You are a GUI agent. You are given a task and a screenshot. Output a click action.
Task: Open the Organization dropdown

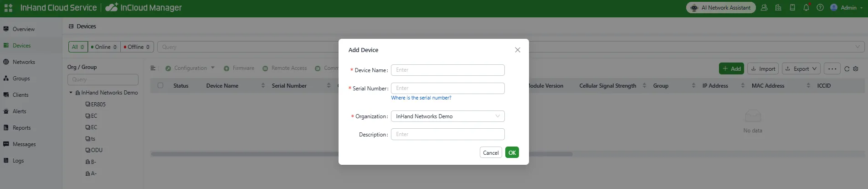coord(447,116)
